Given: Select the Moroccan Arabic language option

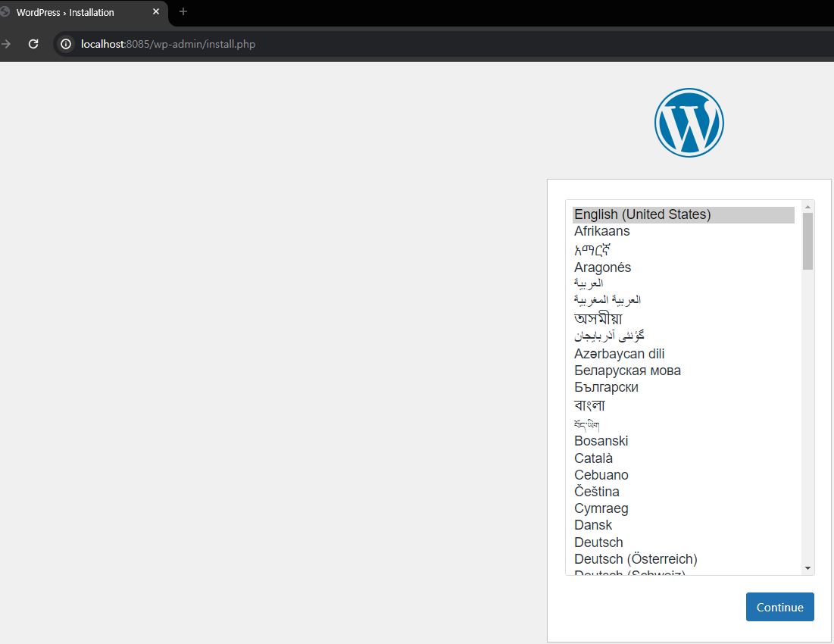Looking at the screenshot, I should coord(683,300).
